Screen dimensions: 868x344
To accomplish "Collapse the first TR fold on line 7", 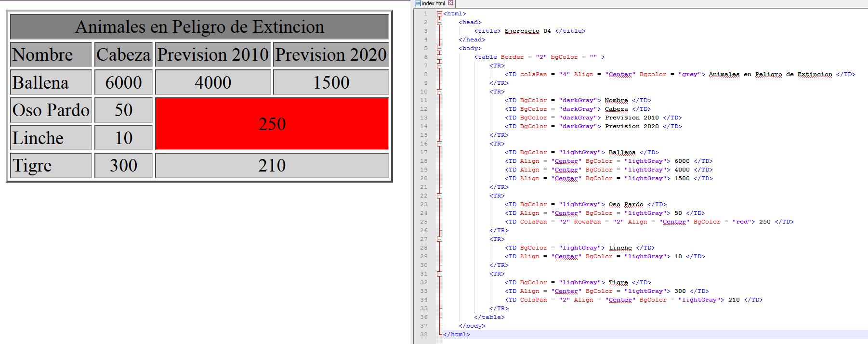I will 439,66.
